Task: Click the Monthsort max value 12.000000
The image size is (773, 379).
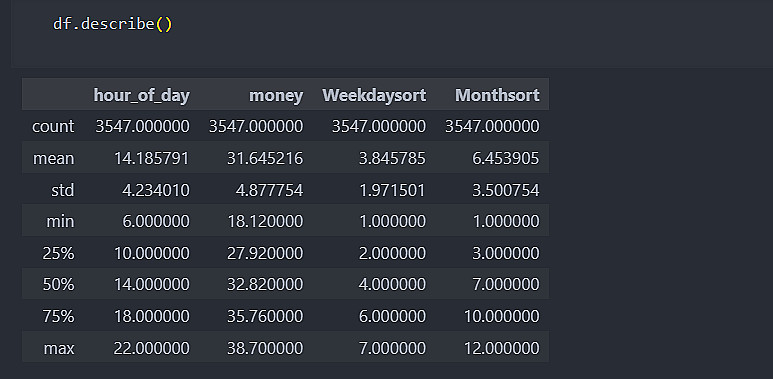Action: coord(501,348)
